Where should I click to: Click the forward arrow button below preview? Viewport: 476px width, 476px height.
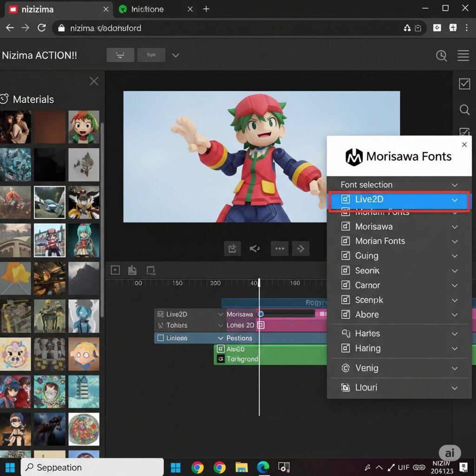[301, 249]
